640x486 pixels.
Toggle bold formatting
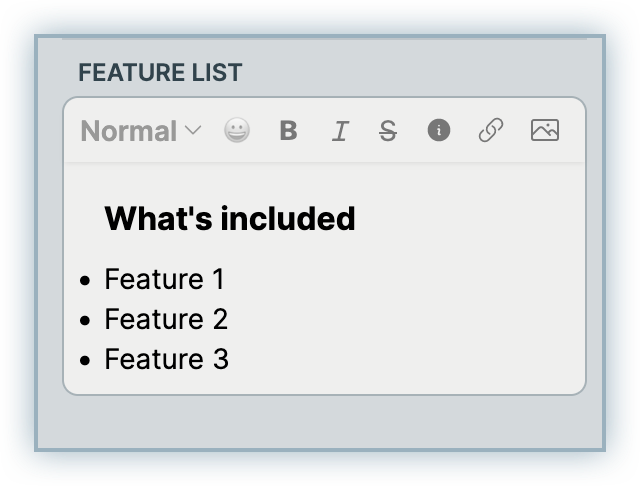288,130
